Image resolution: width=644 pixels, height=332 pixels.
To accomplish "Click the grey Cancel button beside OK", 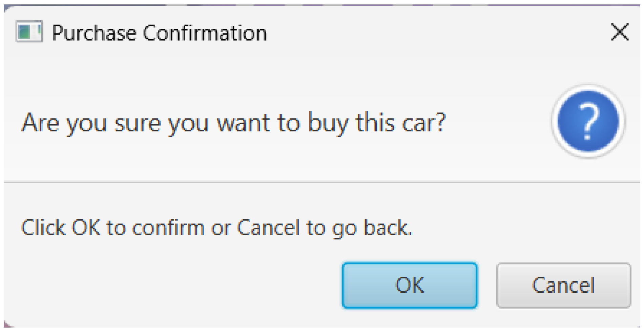I will coord(563,285).
